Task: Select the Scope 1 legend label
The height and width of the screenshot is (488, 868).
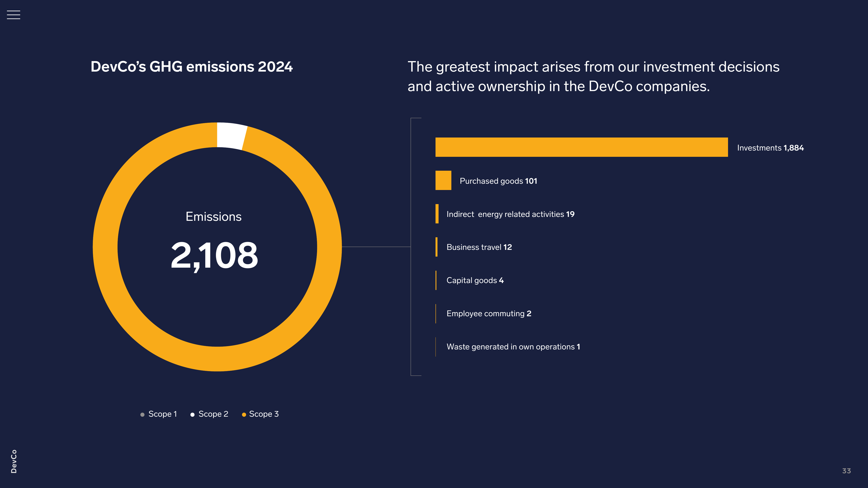Action: [162, 414]
